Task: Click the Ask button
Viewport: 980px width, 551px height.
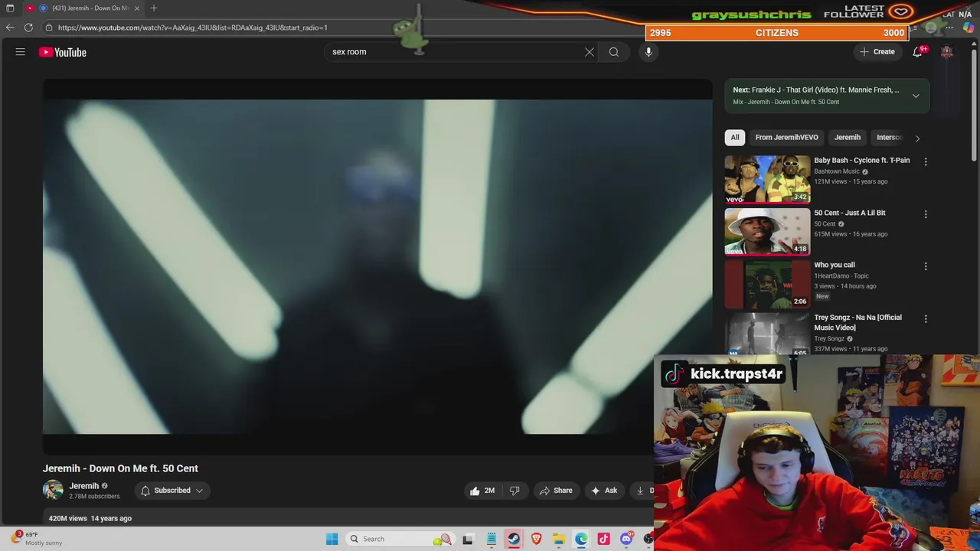Action: [x=604, y=491]
